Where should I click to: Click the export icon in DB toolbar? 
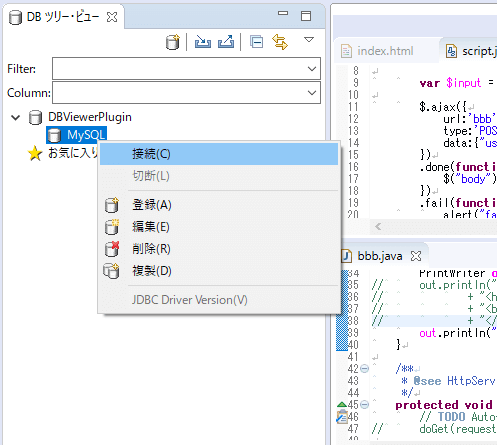click(226, 42)
